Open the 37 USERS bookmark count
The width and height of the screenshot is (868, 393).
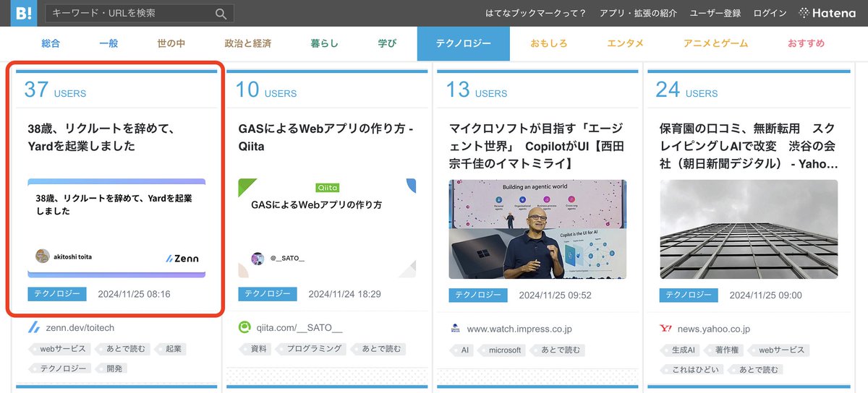tap(55, 90)
